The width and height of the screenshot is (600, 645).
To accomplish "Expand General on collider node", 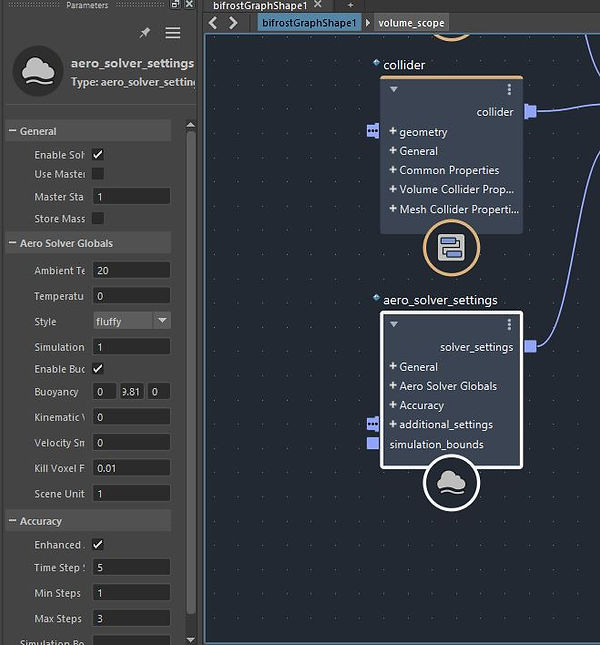I will [x=393, y=151].
